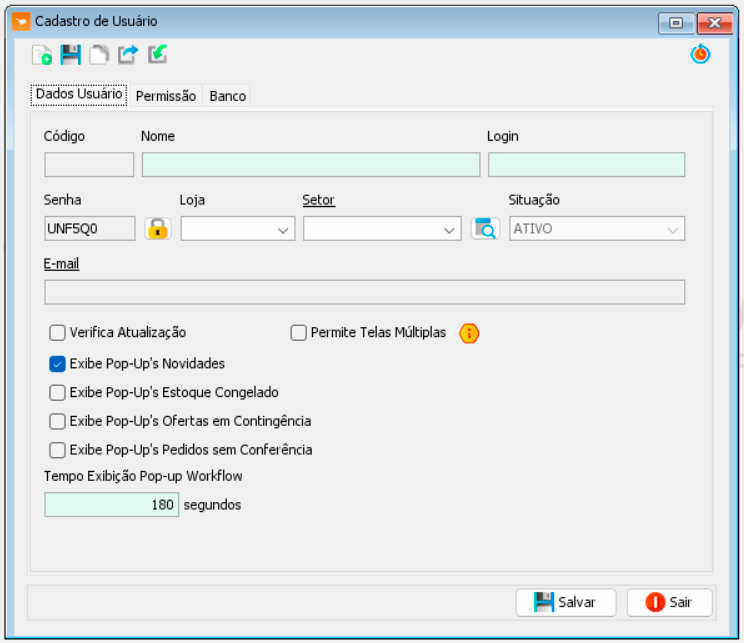
Task: Uncheck Exibe Pop-Up's Novidades
Action: 58,364
